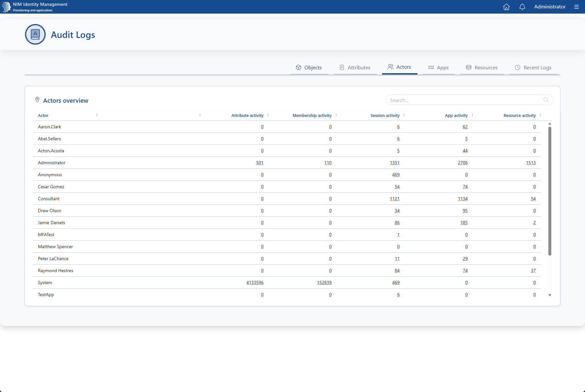Sort by Session activity column
Screen dimensions: 585x392
click(x=385, y=116)
